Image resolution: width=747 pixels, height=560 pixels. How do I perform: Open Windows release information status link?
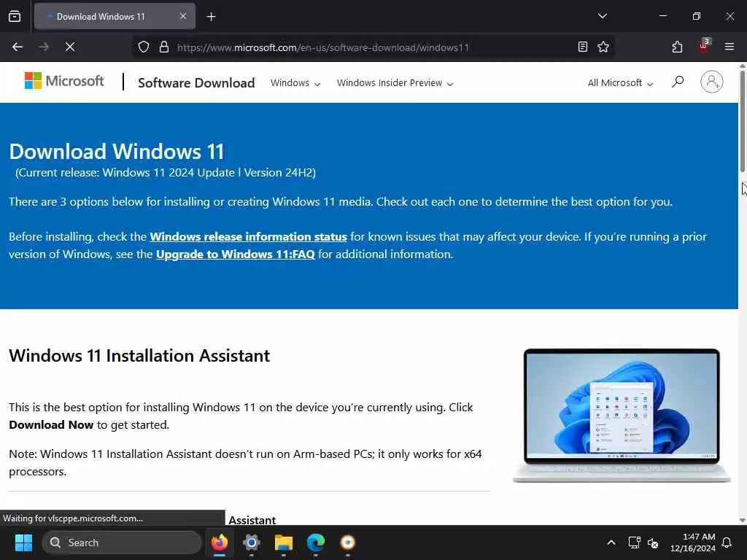click(248, 237)
